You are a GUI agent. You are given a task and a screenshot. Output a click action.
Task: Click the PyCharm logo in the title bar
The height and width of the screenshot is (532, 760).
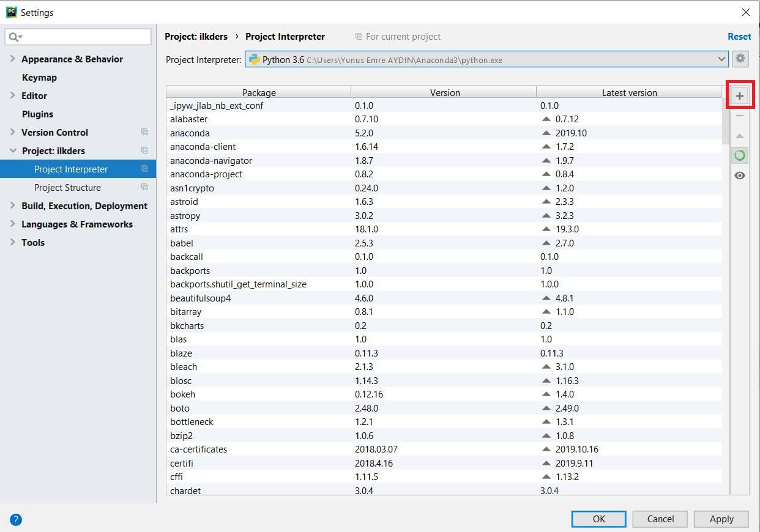[11, 12]
